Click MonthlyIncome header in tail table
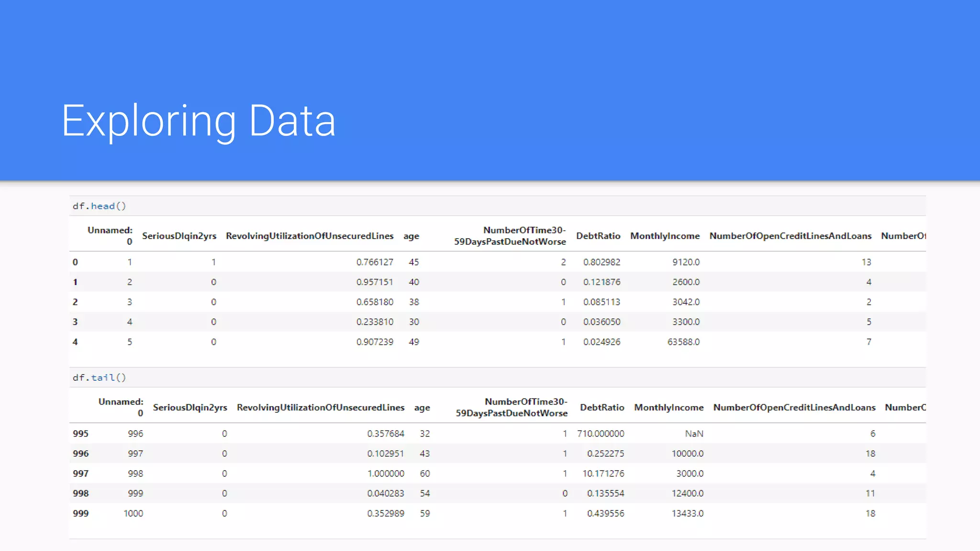The height and width of the screenshot is (551, 980). (x=668, y=408)
